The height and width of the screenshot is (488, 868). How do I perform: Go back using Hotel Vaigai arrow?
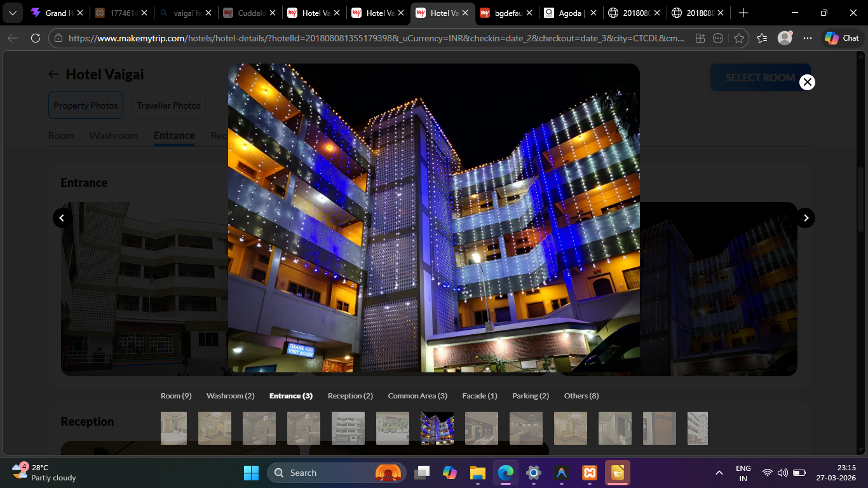(54, 74)
